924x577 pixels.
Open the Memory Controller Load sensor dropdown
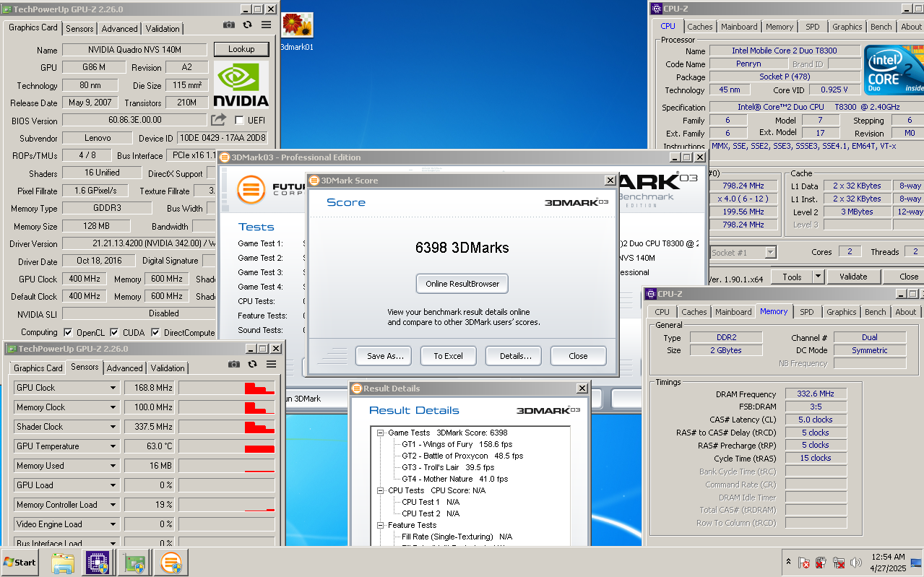113,505
